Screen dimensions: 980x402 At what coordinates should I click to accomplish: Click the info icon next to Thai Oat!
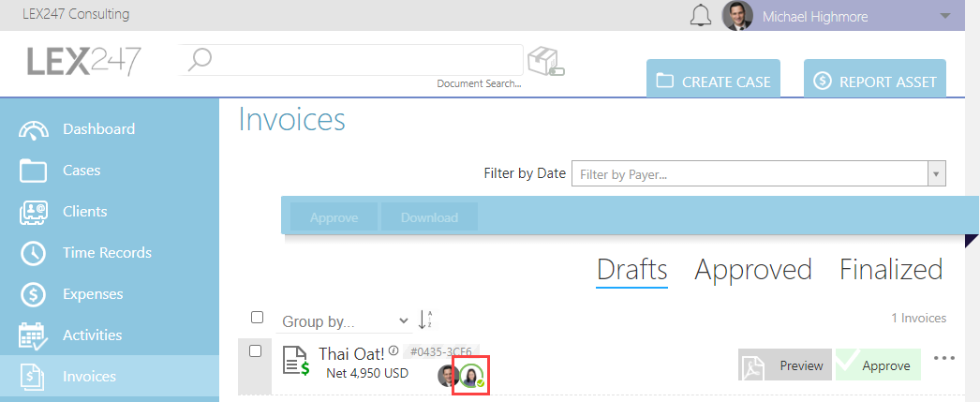pyautogui.click(x=393, y=350)
